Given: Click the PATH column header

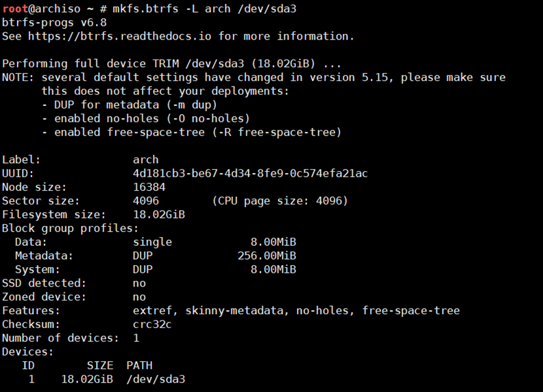Looking at the screenshot, I should (139, 366).
